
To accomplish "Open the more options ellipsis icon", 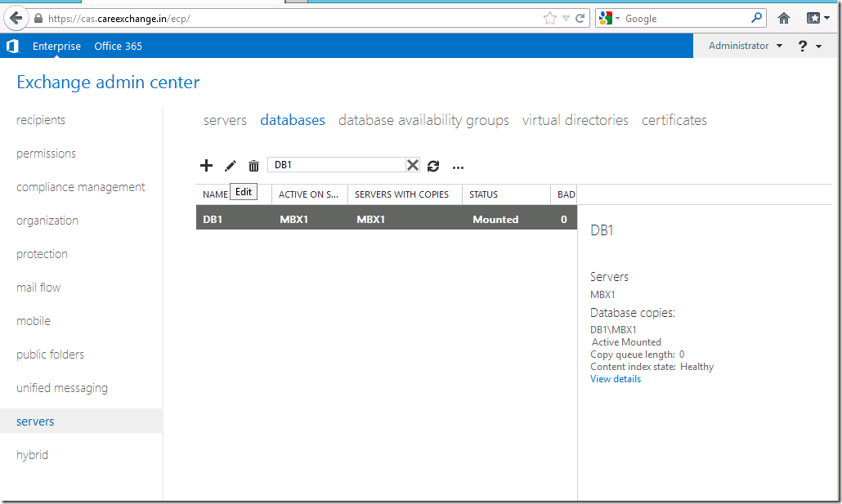I will point(458,167).
